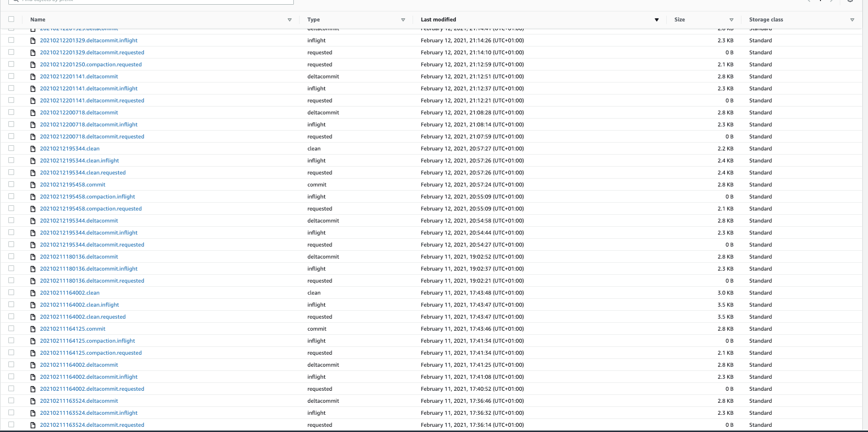
Task: Click file icon beside 20210211164002.clean.requested
Action: point(33,317)
